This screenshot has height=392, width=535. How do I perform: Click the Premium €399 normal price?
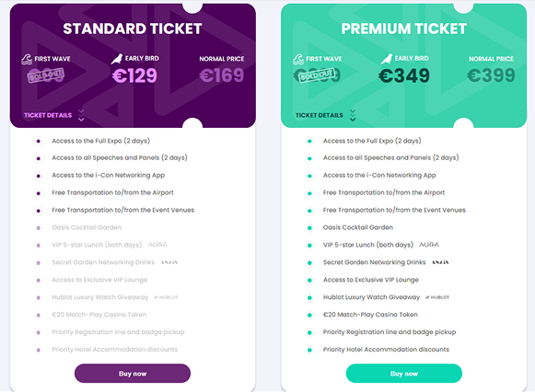491,75
